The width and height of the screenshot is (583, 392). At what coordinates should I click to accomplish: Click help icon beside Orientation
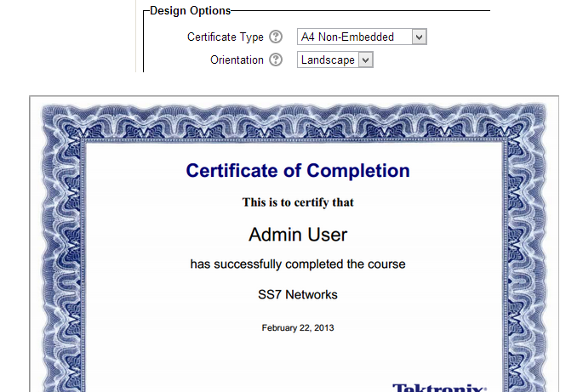(x=275, y=60)
